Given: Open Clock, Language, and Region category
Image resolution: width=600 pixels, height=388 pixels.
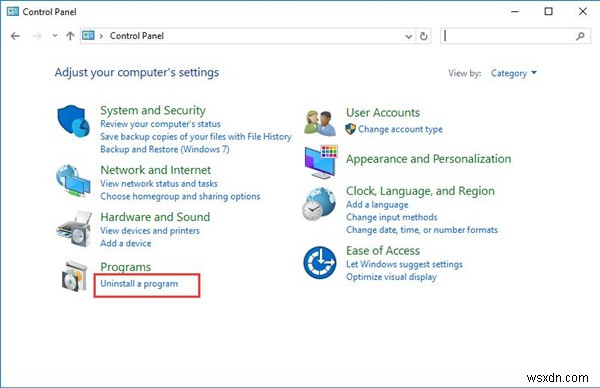Looking at the screenshot, I should (420, 191).
